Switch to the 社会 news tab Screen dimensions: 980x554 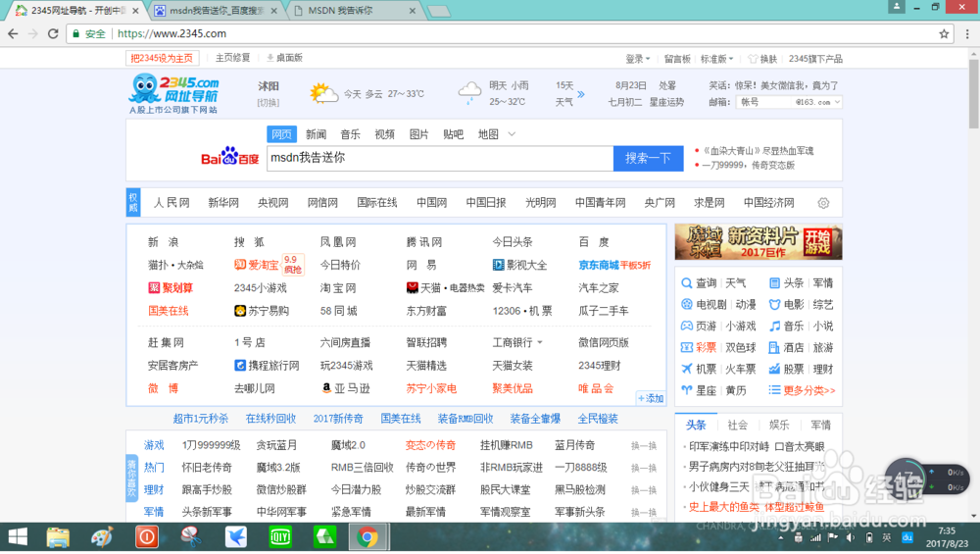click(x=738, y=426)
